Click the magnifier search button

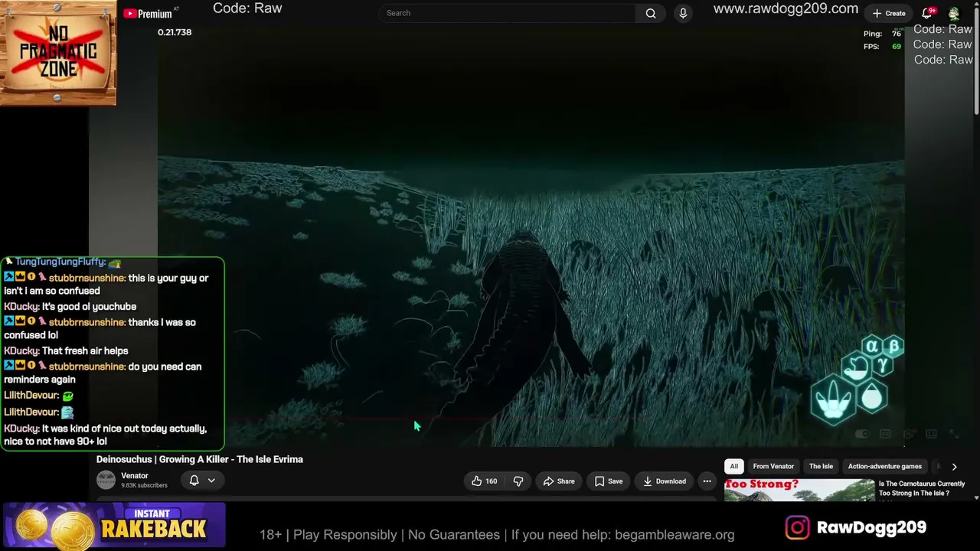pos(651,13)
